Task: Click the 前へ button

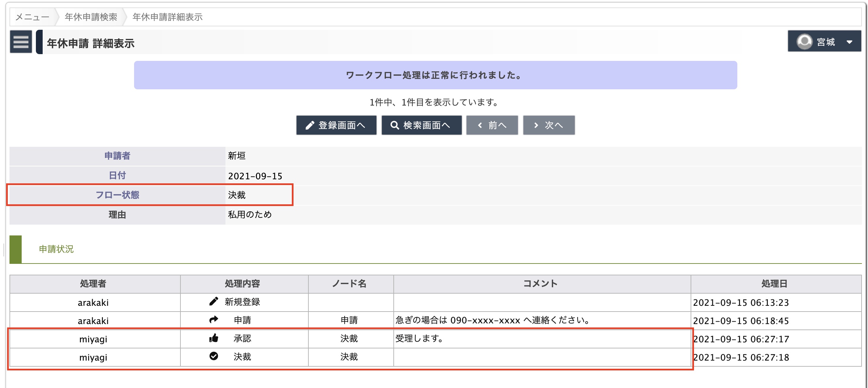Action: [492, 125]
